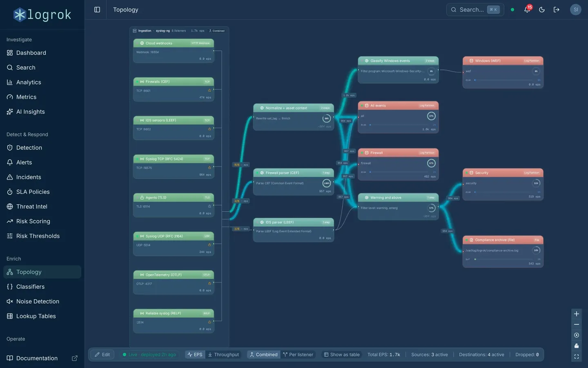Select the Warning and above filter node

tap(398, 206)
